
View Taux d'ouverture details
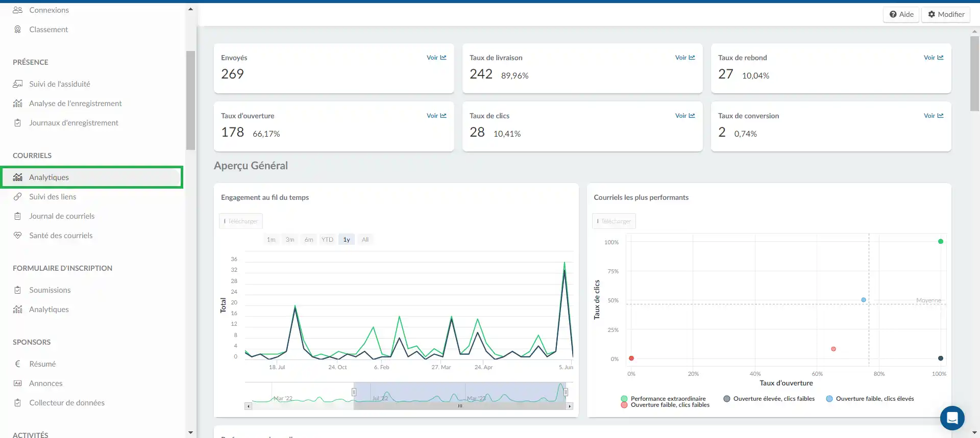click(436, 116)
